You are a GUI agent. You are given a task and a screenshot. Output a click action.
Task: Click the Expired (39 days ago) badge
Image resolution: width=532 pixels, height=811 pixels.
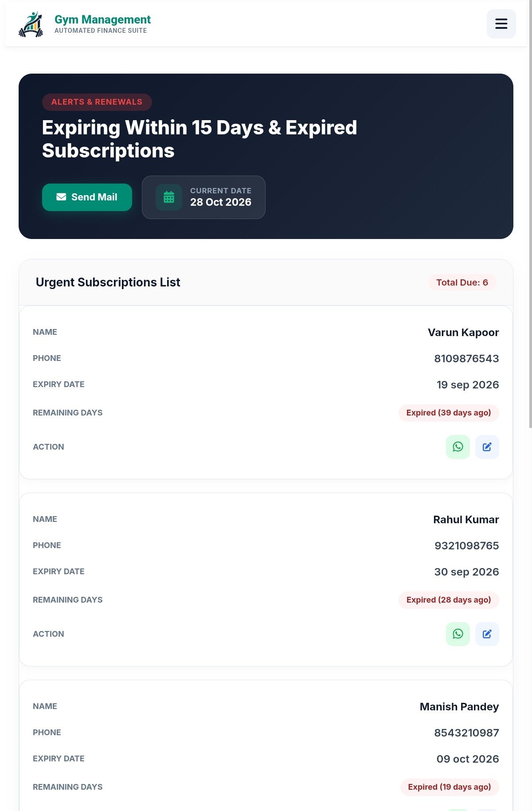tap(449, 413)
